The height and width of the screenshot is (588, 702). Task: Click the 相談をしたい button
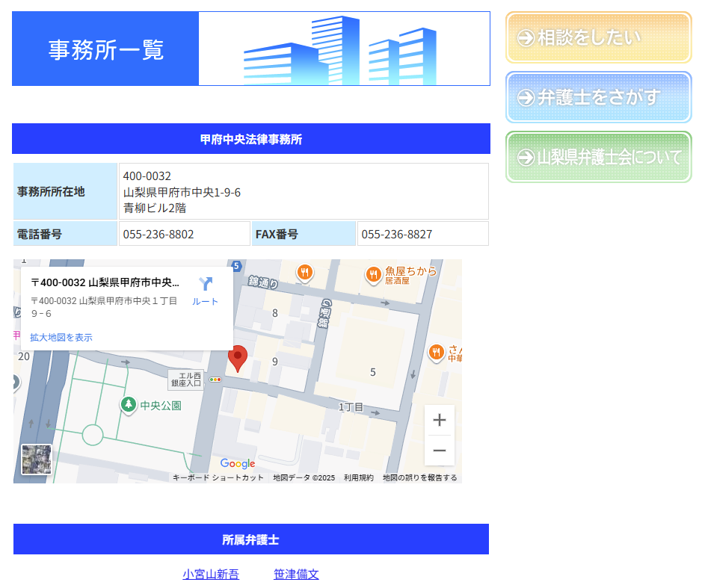tap(598, 37)
